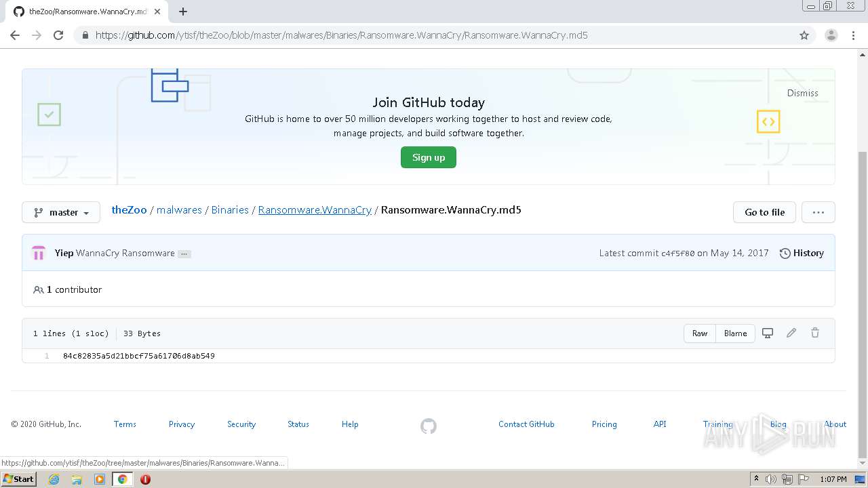This screenshot has width=868, height=488.
Task: Click the 1:07 PM taskbar clock
Action: (833, 479)
